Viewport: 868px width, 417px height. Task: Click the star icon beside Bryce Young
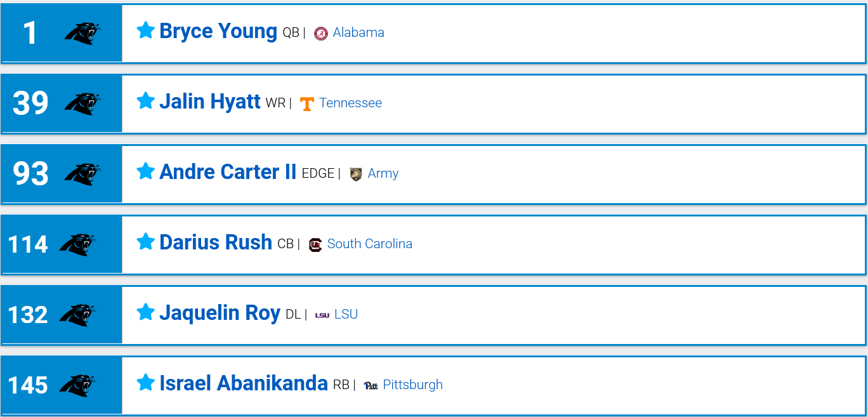point(145,30)
